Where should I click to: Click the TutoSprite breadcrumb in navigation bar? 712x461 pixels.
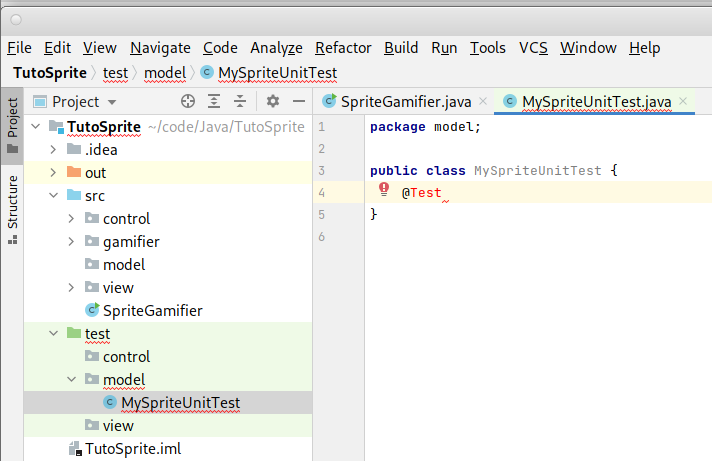click(50, 72)
